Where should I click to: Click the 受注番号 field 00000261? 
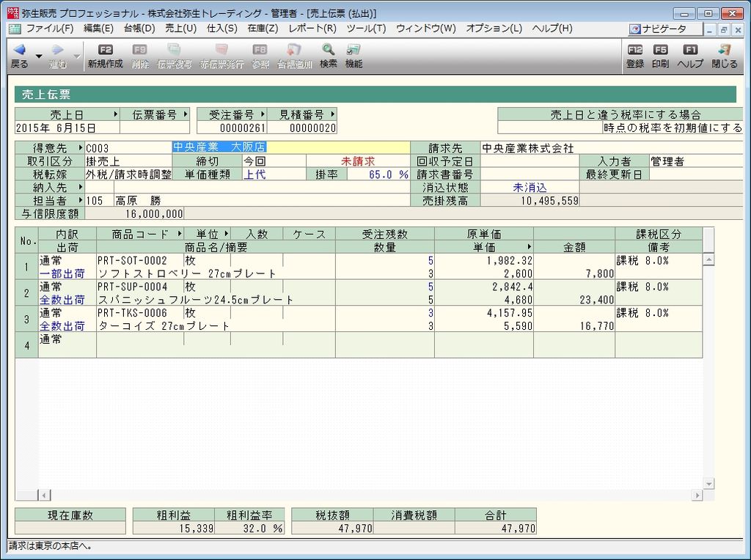click(232, 128)
